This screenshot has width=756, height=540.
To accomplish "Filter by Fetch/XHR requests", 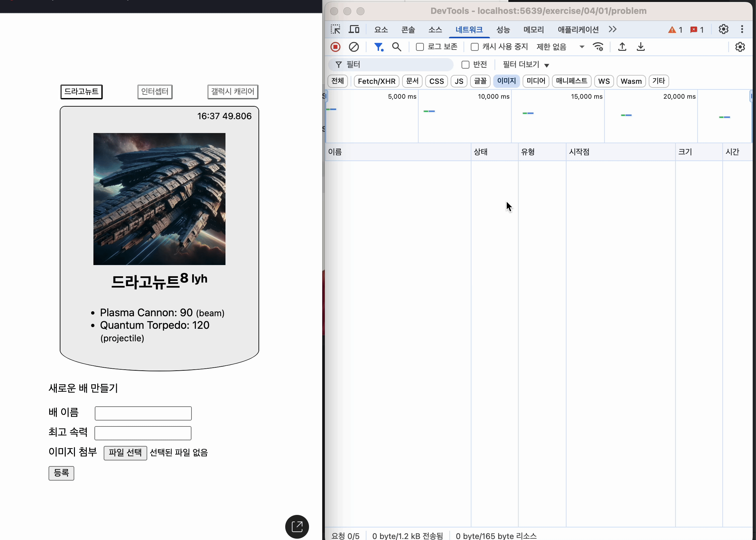I will pos(376,81).
